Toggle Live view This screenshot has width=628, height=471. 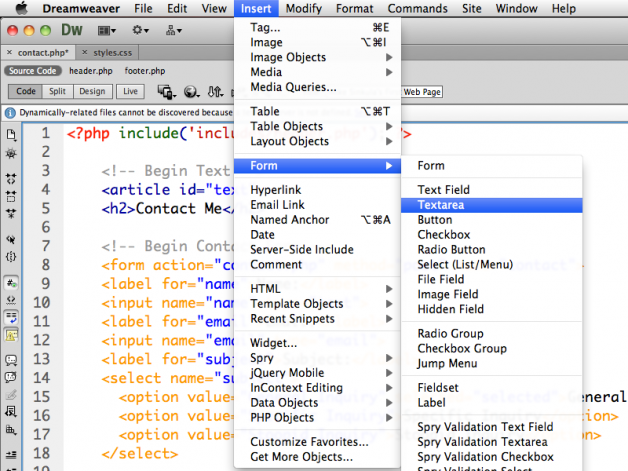tap(130, 92)
